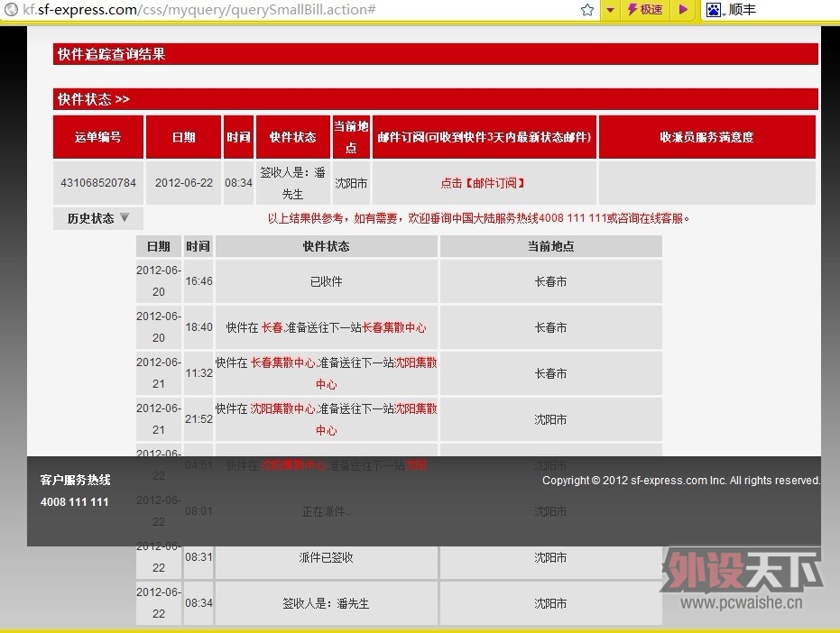Click 签收人是: 潘先生 in history table
Viewport: 840px width, 633px height.
(x=327, y=603)
